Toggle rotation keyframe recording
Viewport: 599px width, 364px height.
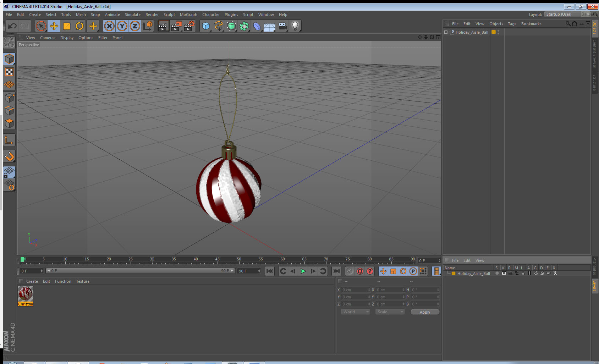pyautogui.click(x=403, y=271)
